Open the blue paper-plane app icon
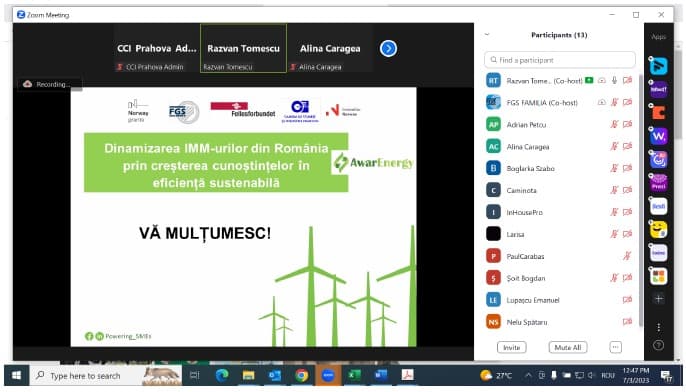 point(658,66)
